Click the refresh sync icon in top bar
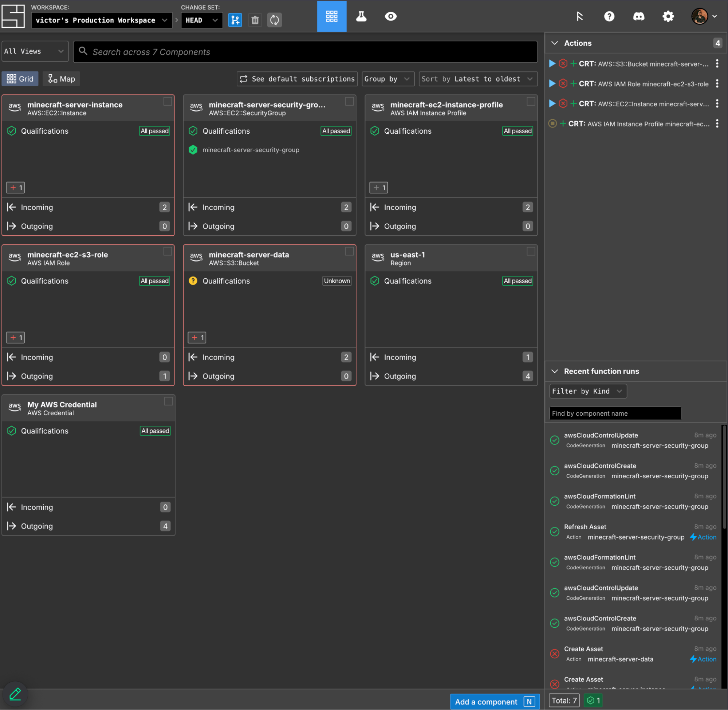The image size is (728, 710). pyautogui.click(x=275, y=20)
